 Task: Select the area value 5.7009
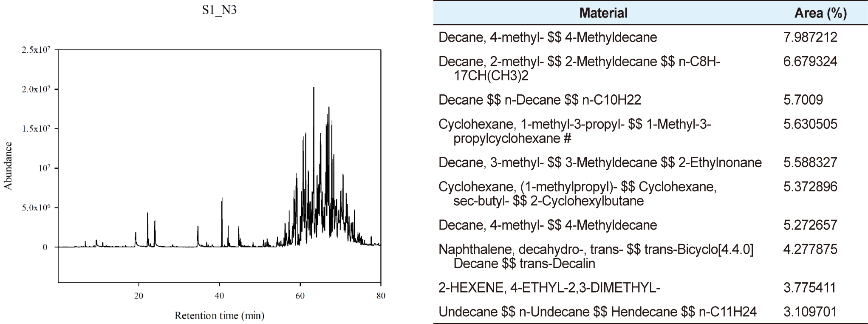[803, 100]
